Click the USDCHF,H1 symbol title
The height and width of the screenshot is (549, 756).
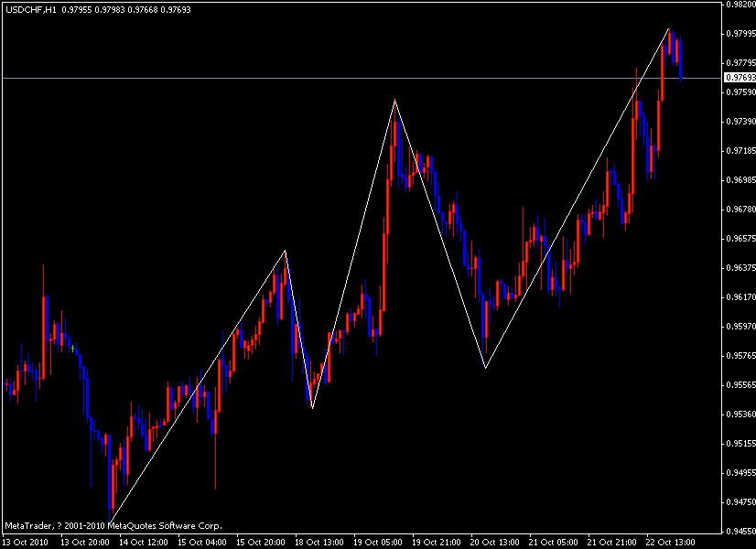31,10
